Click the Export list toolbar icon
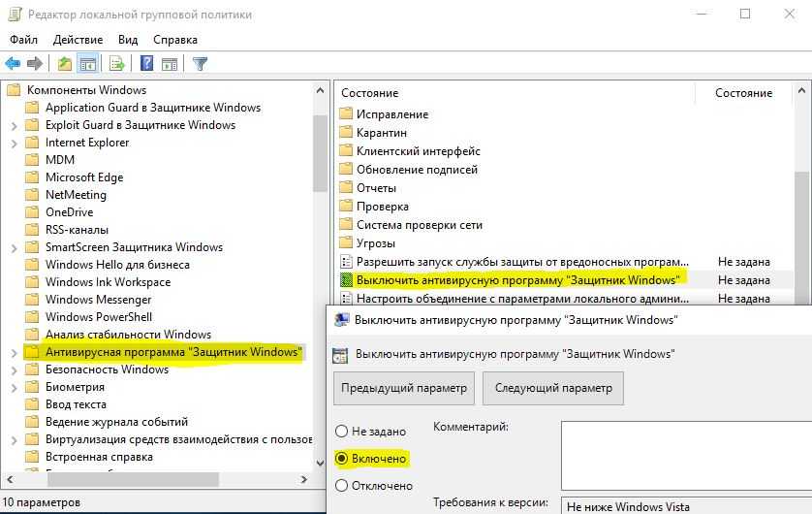812x514 pixels. (117, 64)
